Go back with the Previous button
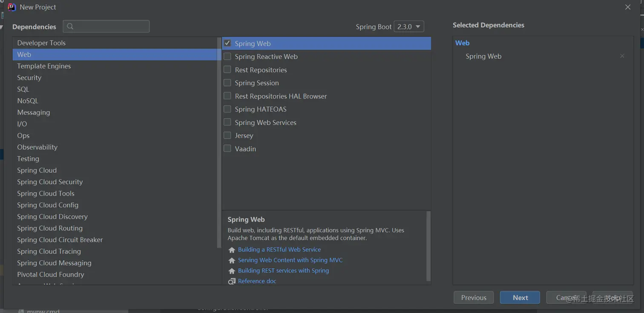The height and width of the screenshot is (313, 644). click(x=473, y=298)
